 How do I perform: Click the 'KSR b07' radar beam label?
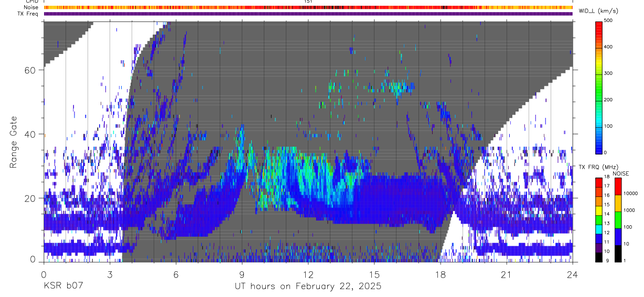(63, 286)
